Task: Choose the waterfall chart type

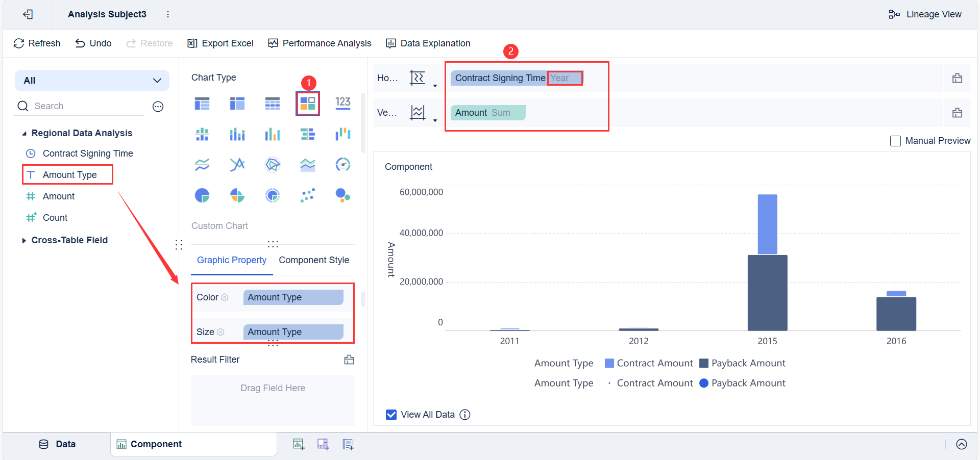Action: 343,134
